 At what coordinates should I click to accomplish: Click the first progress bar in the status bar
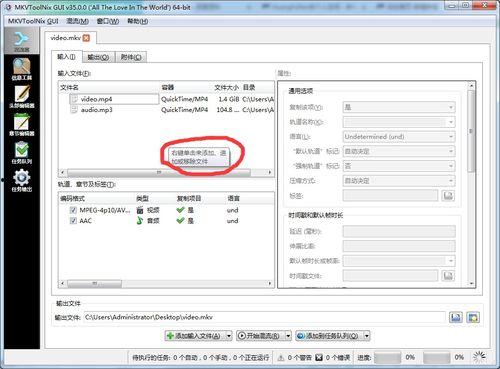[x=387, y=358]
